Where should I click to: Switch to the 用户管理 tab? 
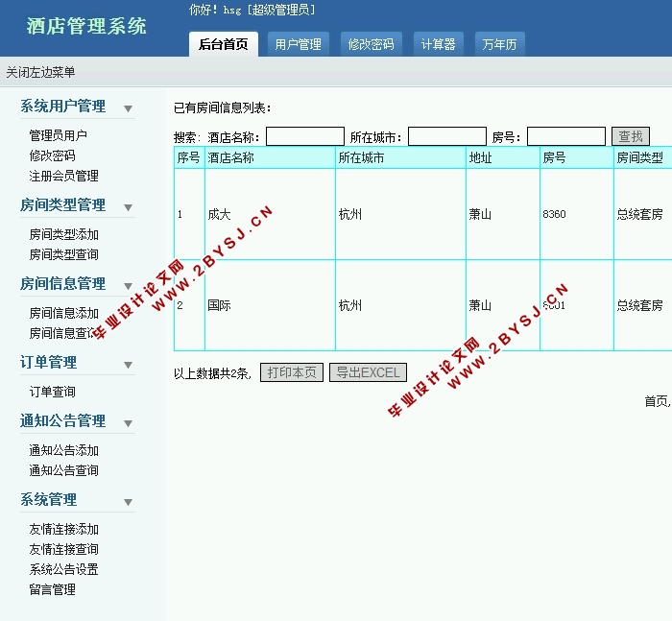coord(298,44)
